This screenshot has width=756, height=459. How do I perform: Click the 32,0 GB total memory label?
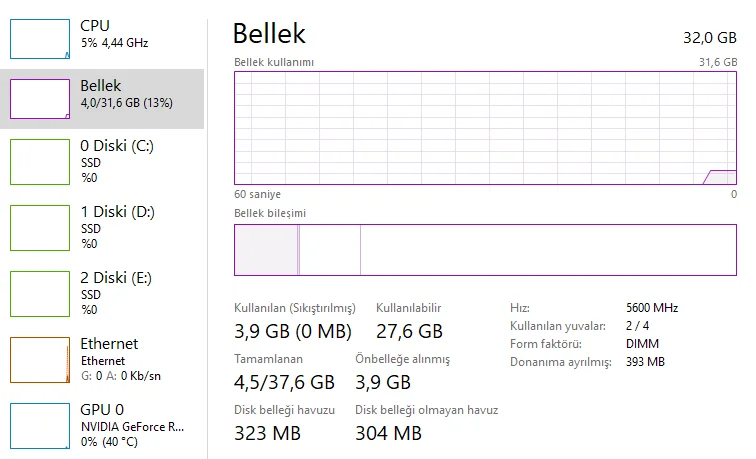coord(709,37)
